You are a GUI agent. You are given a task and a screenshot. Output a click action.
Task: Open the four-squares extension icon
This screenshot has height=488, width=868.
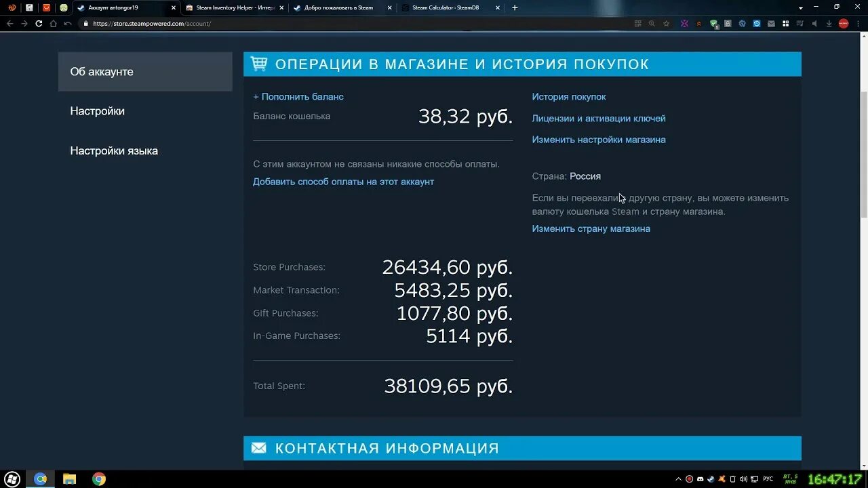[x=785, y=23]
